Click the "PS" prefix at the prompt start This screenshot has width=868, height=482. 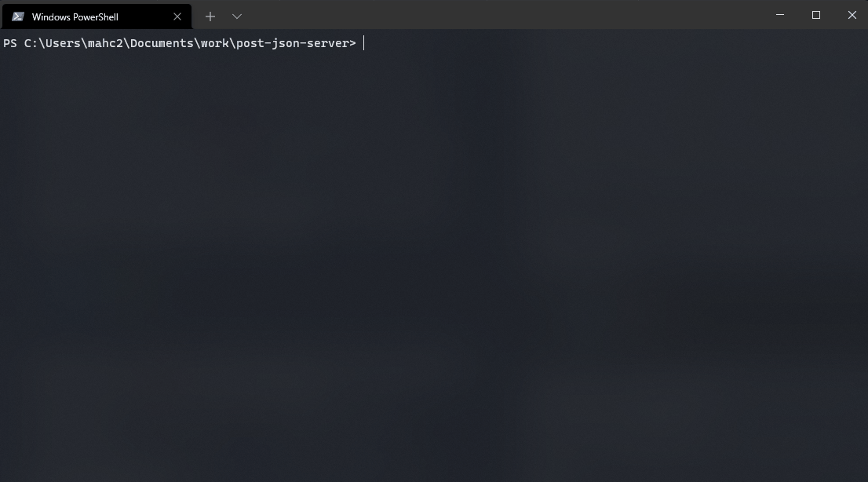tap(10, 43)
